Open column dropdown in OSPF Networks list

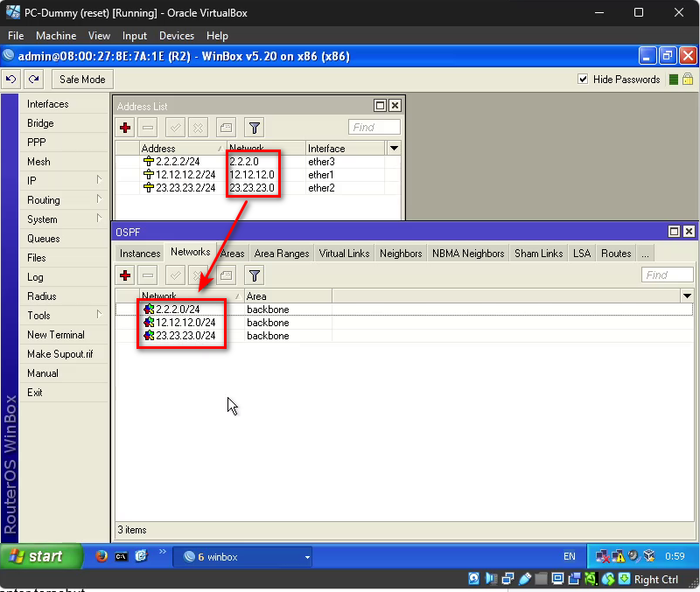pos(687,296)
